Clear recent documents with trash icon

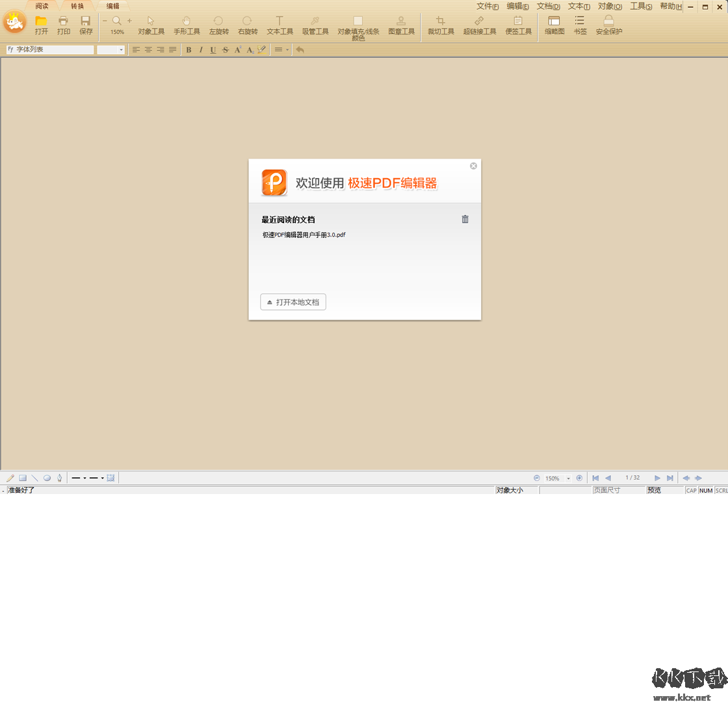pyautogui.click(x=465, y=219)
